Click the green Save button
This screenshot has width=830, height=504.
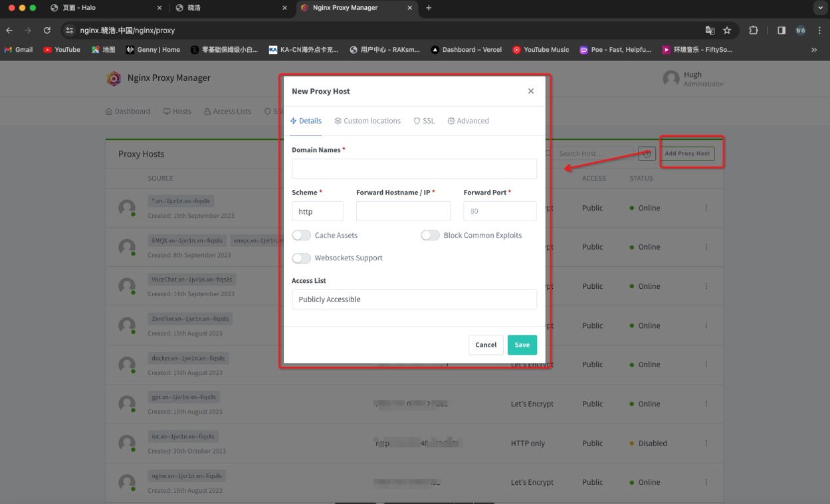[522, 345]
